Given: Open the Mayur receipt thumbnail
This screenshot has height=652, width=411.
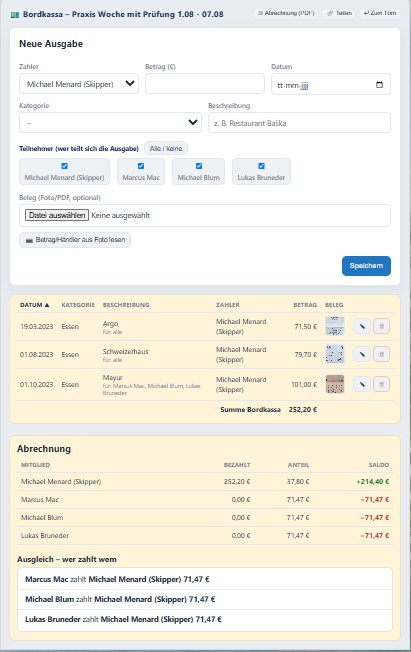Looking at the screenshot, I should [334, 384].
